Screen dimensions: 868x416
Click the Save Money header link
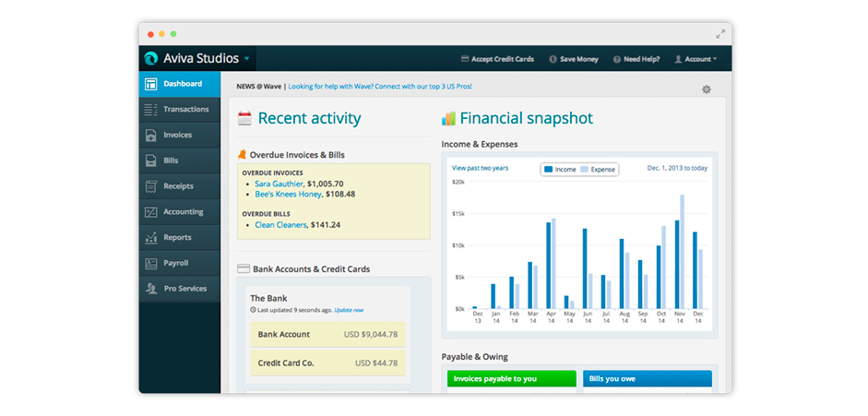click(x=579, y=59)
